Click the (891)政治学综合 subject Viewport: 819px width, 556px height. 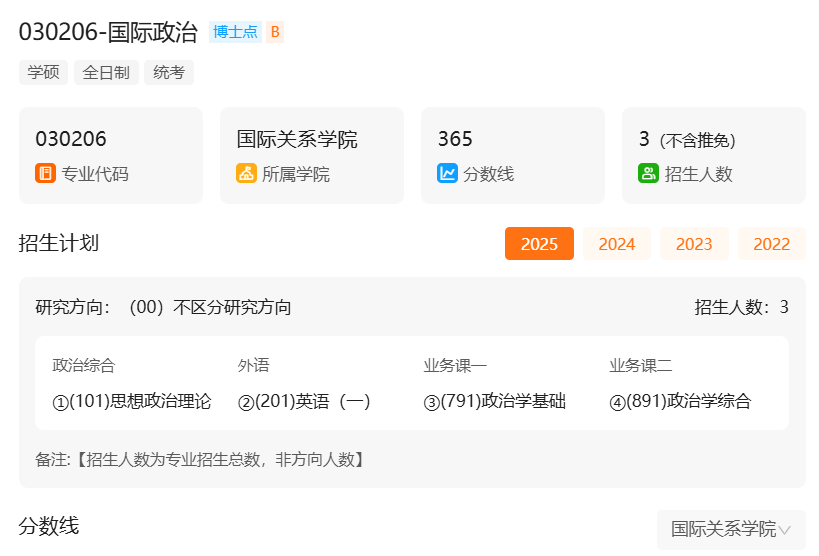(x=680, y=402)
